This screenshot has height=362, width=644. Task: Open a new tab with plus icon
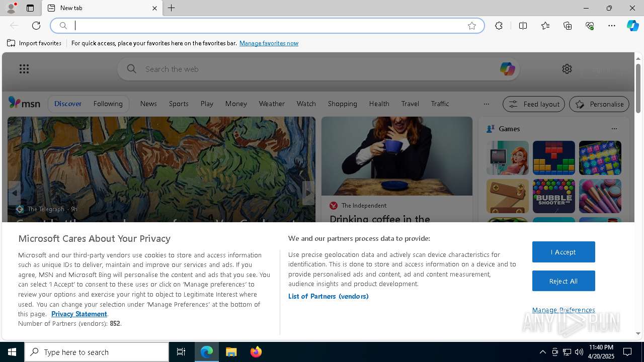[172, 8]
